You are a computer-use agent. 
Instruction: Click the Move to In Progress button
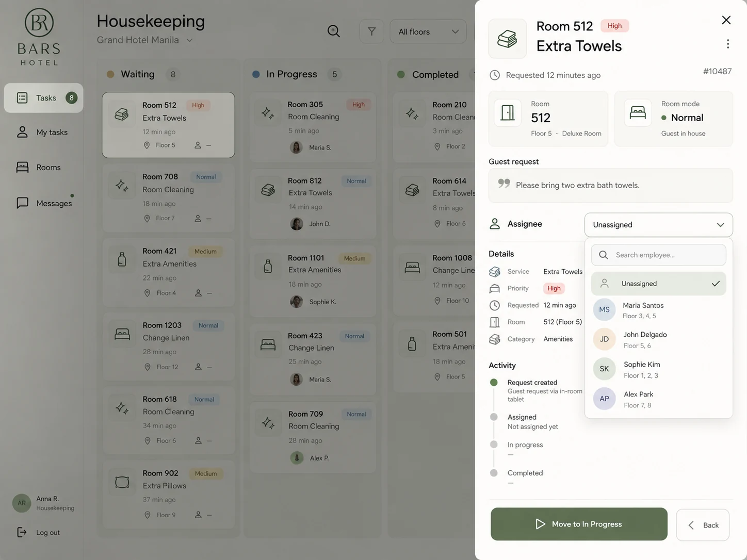pos(579,524)
